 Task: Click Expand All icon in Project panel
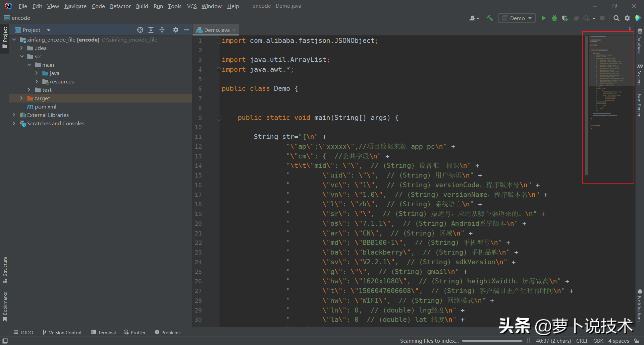(x=151, y=30)
